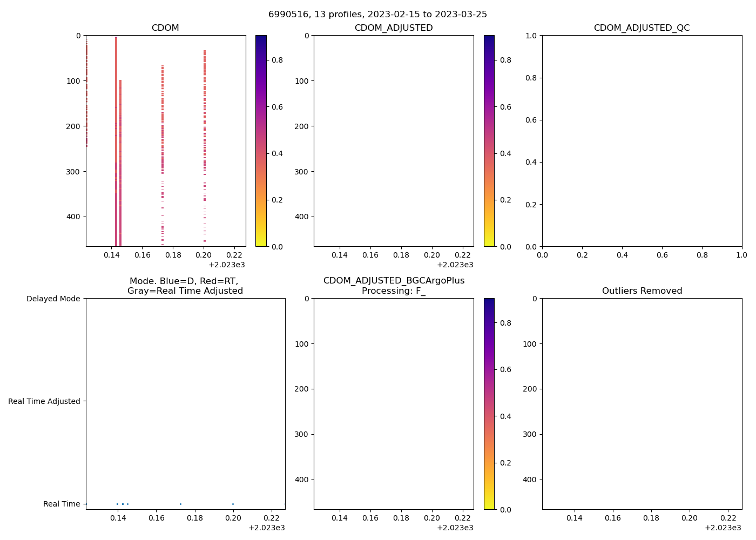This screenshot has height=540, width=756.
Task: Click the colorbar beside the CDOM_ADJUSTED plot
Action: pos(489,140)
